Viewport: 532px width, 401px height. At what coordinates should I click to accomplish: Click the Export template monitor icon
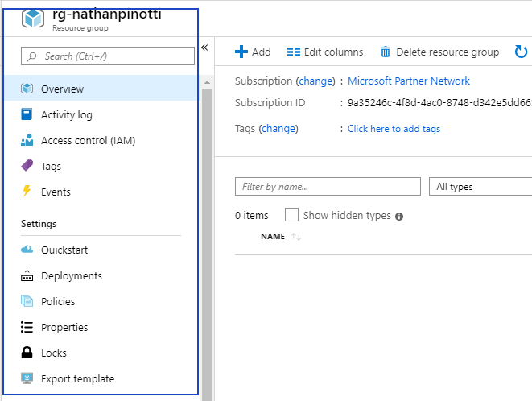point(27,378)
